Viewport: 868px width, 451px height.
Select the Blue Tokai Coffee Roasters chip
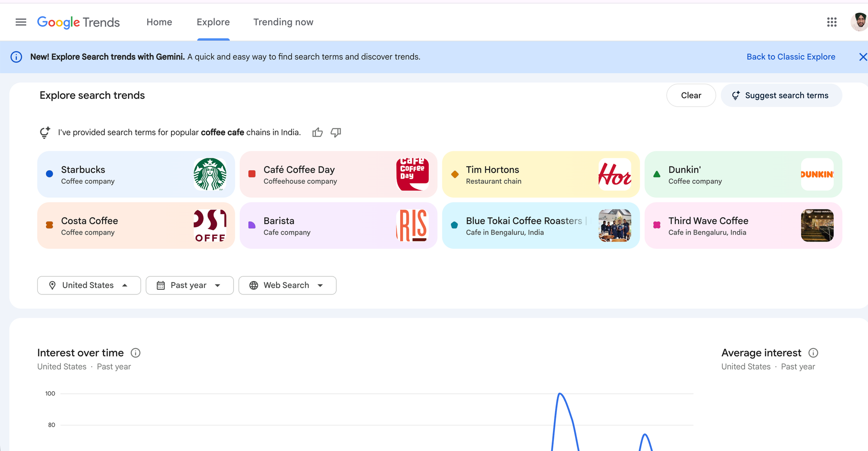540,225
